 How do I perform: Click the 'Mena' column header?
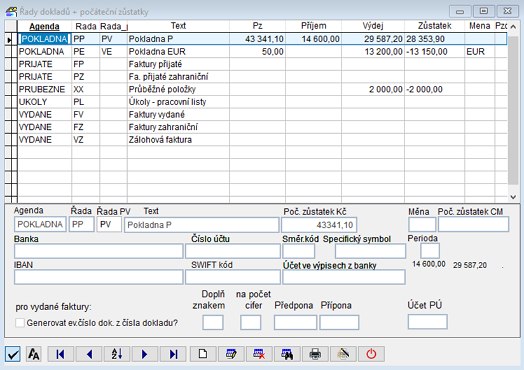click(480, 26)
